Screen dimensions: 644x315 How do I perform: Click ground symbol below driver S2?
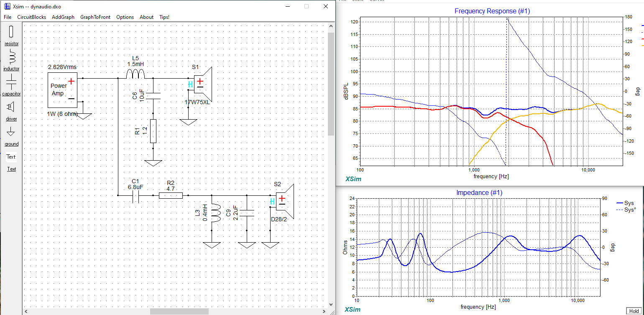(270, 245)
